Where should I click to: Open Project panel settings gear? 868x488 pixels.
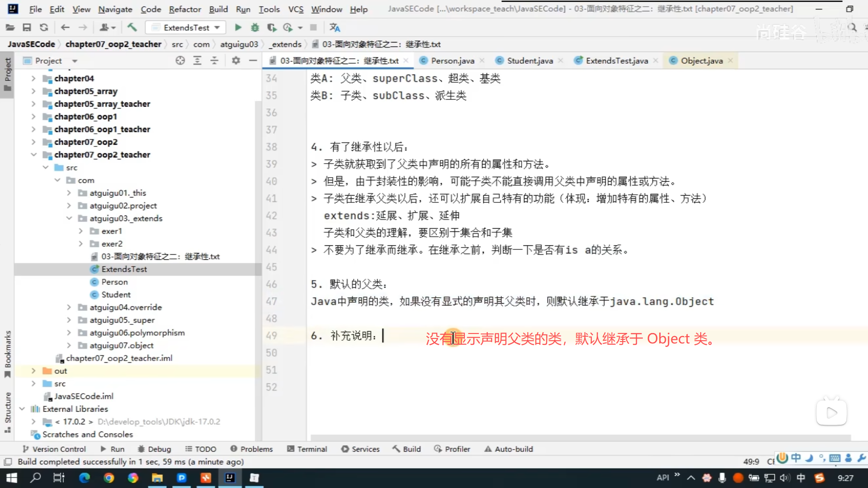pyautogui.click(x=236, y=61)
